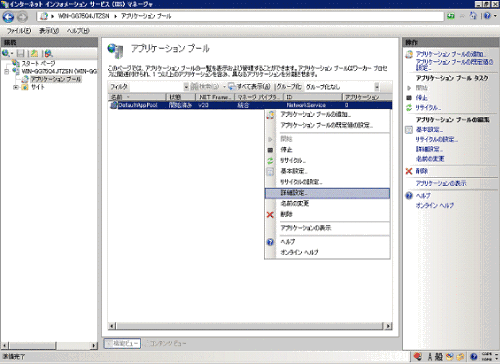The height and width of the screenshot is (364, 500).
Task: Click アプリケーションの表示 link in Actions pane
Action: click(441, 183)
